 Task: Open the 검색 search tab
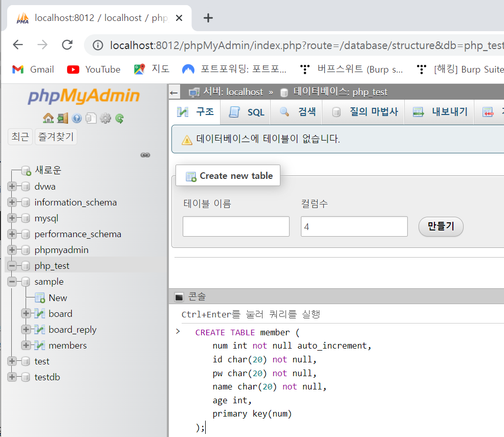coord(297,112)
